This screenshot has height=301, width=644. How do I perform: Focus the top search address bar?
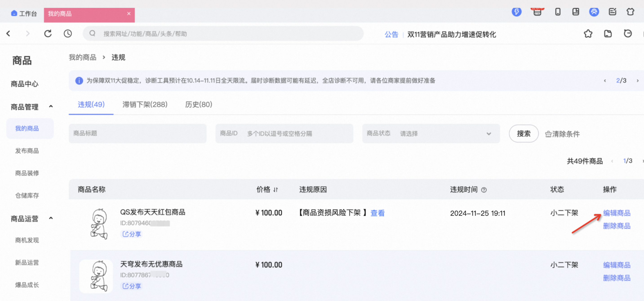223,34
